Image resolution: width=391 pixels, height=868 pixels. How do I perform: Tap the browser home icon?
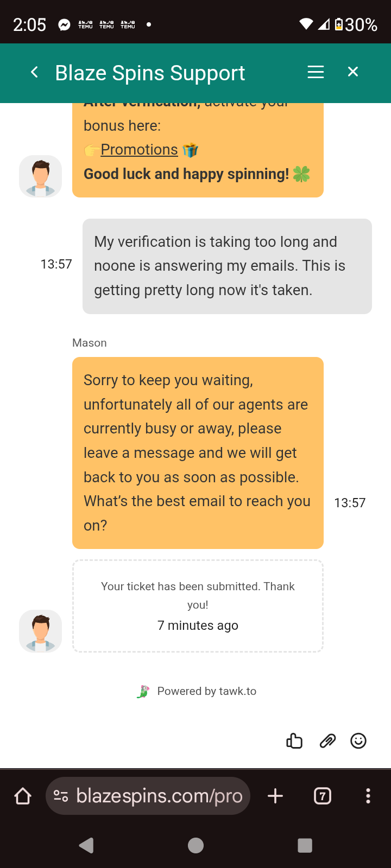click(23, 796)
